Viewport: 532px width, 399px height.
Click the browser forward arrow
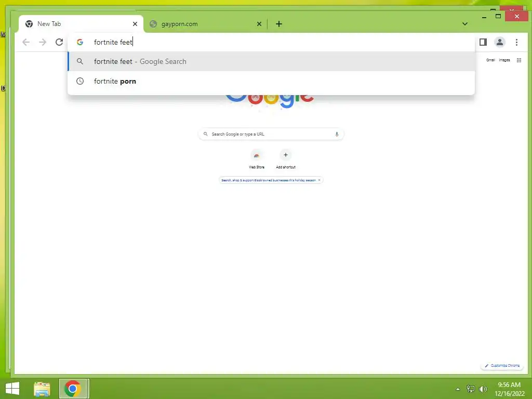pyautogui.click(x=43, y=42)
